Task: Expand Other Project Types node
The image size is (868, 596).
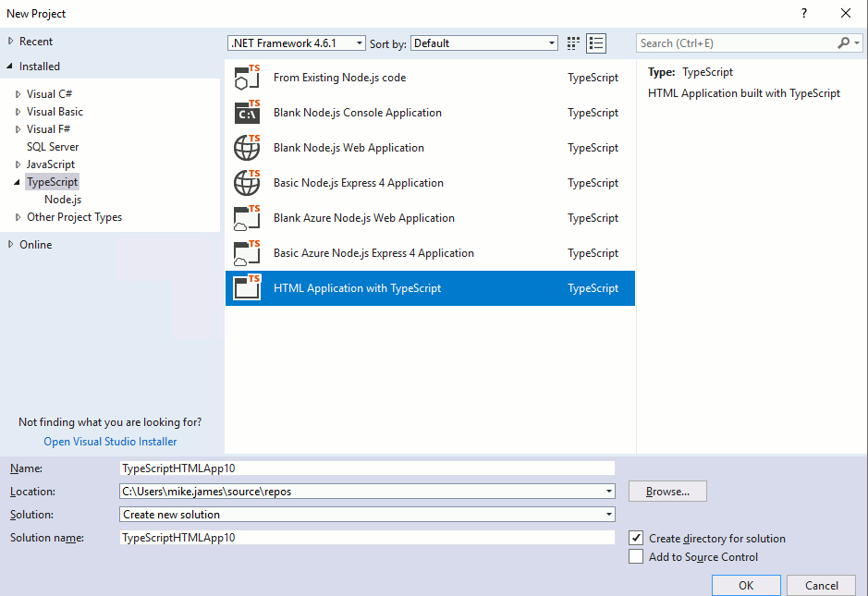Action: 18,217
